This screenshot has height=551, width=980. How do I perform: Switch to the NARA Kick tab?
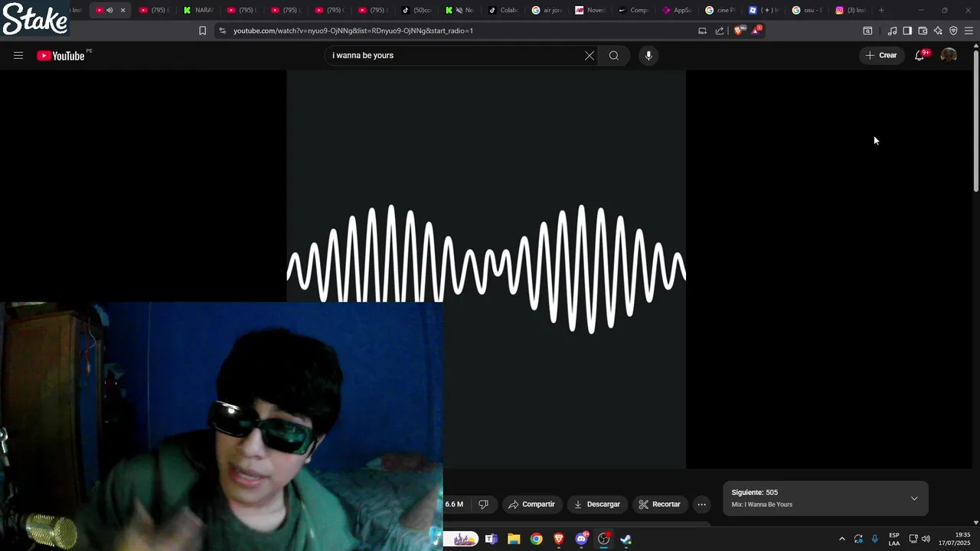point(198,10)
